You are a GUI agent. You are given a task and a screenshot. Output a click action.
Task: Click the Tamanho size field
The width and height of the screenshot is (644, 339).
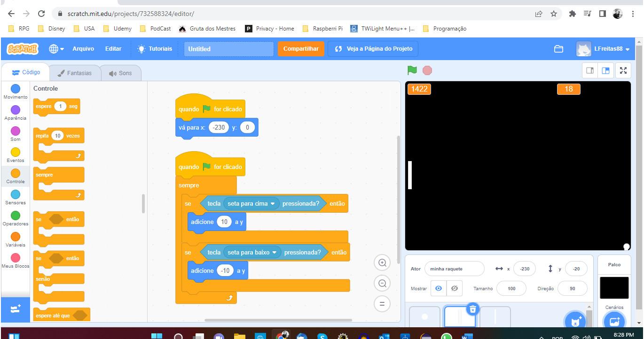click(x=511, y=288)
